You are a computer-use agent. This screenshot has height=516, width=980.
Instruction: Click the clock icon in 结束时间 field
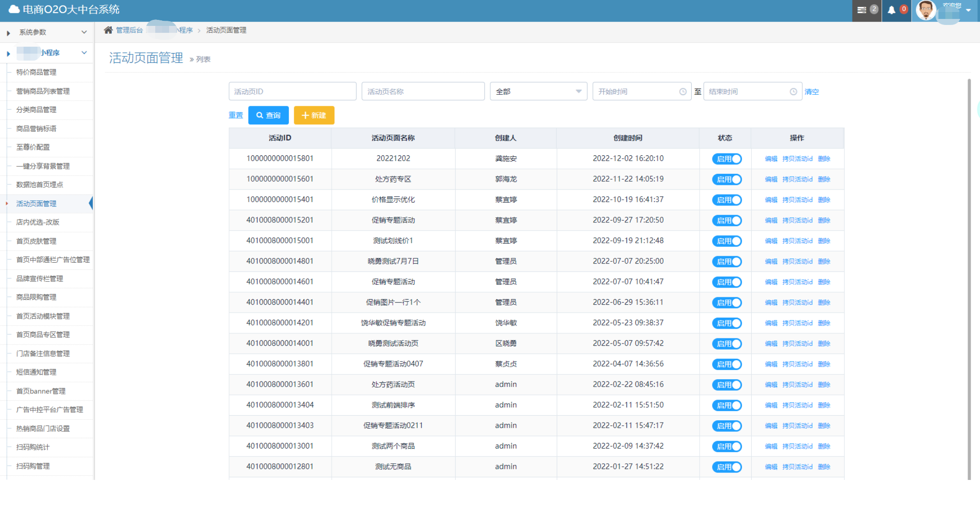click(793, 92)
